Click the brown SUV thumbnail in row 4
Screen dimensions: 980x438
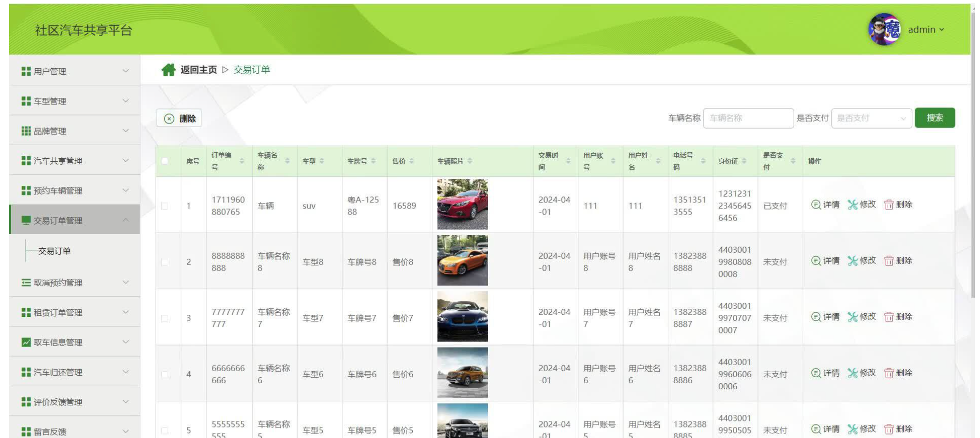click(462, 373)
